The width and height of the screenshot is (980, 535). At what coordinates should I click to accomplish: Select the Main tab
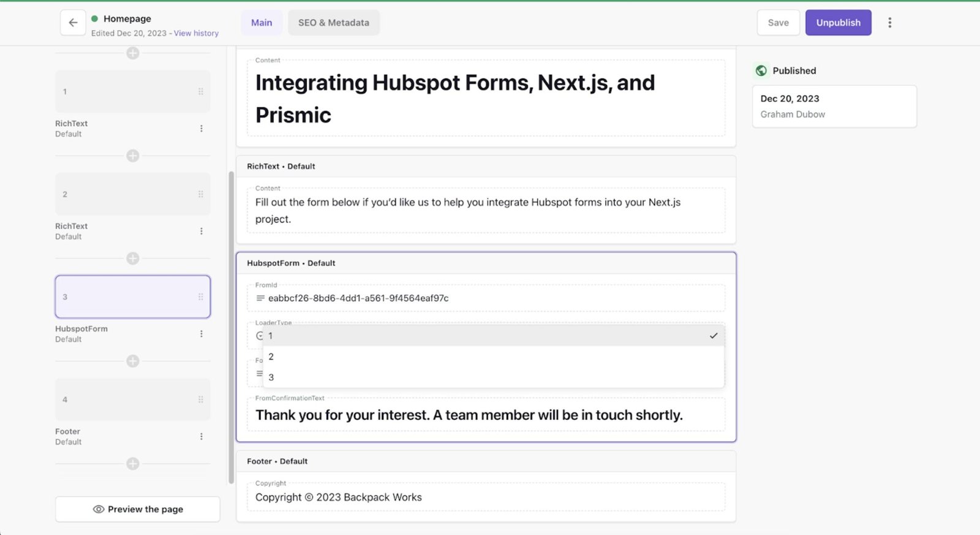coord(262,22)
